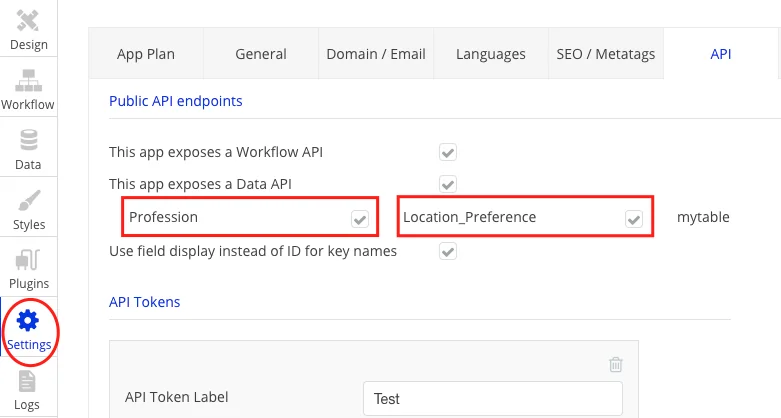Click 'This app exposes a Data API' text
781x418 pixels.
click(x=200, y=184)
